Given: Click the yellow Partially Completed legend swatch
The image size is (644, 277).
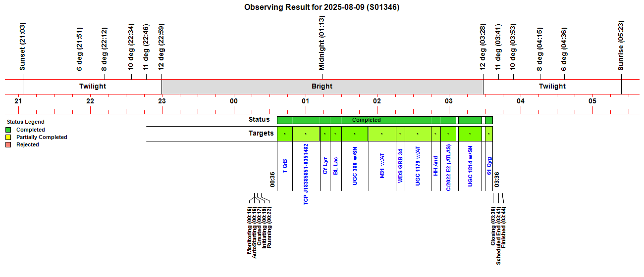Looking at the screenshot, I should point(8,138).
